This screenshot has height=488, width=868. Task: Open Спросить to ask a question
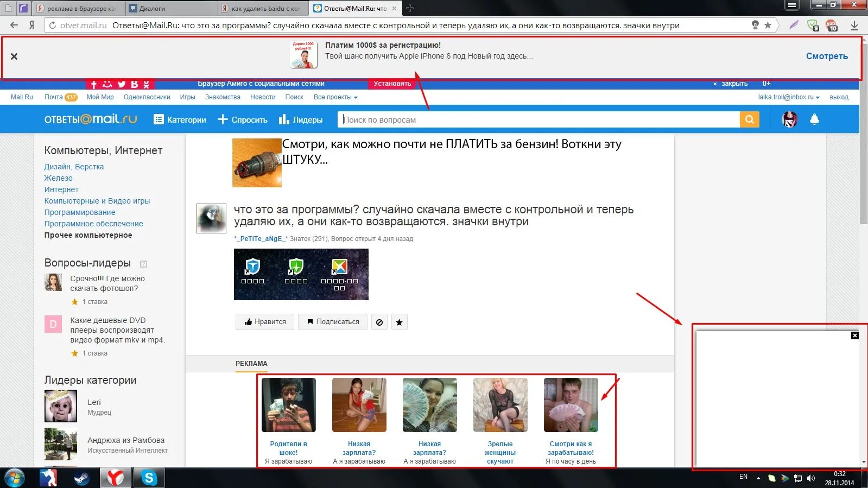243,119
